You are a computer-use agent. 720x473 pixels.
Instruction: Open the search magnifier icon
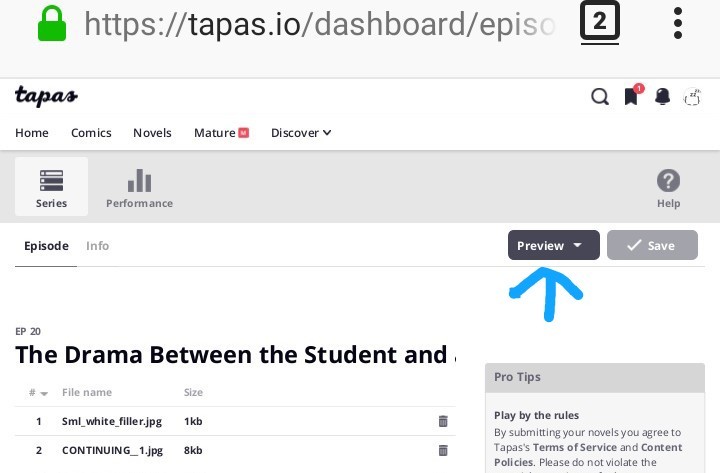[599, 97]
